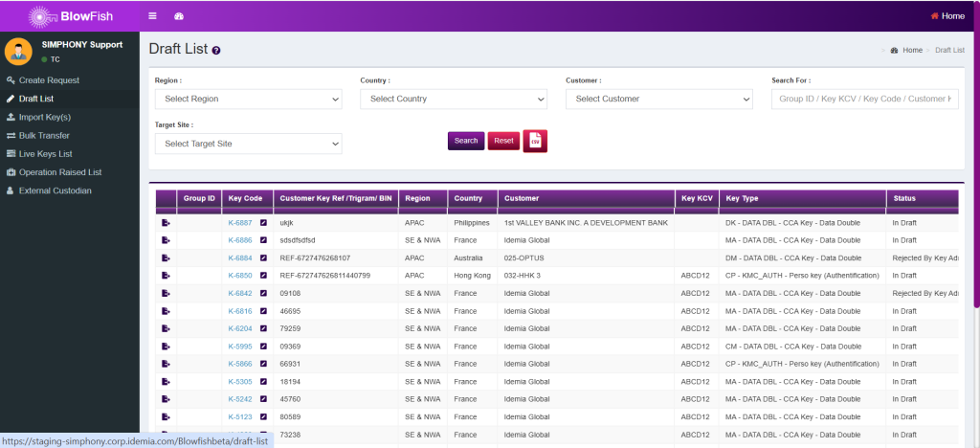Open the Select Target Site dropdown
The height and width of the screenshot is (448, 980).
click(x=248, y=144)
